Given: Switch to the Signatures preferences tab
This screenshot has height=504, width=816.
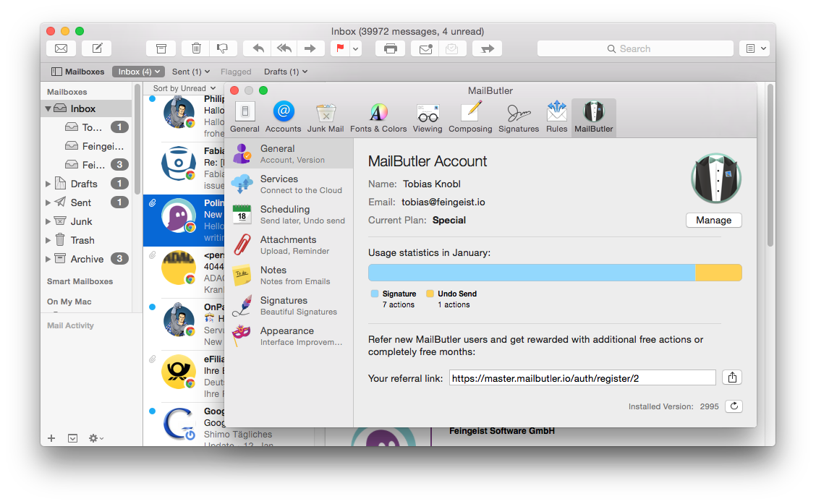Looking at the screenshot, I should click(x=518, y=118).
